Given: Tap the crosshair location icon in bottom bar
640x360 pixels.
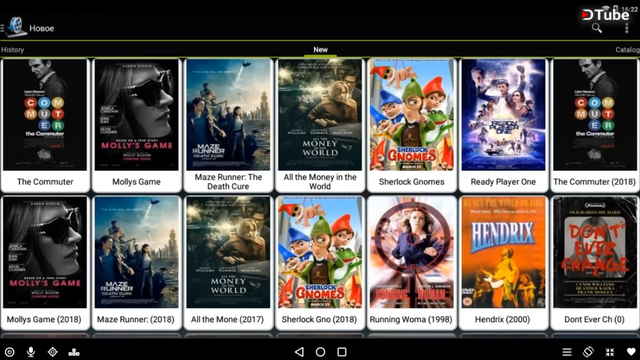Looking at the screenshot, I should 53,352.
